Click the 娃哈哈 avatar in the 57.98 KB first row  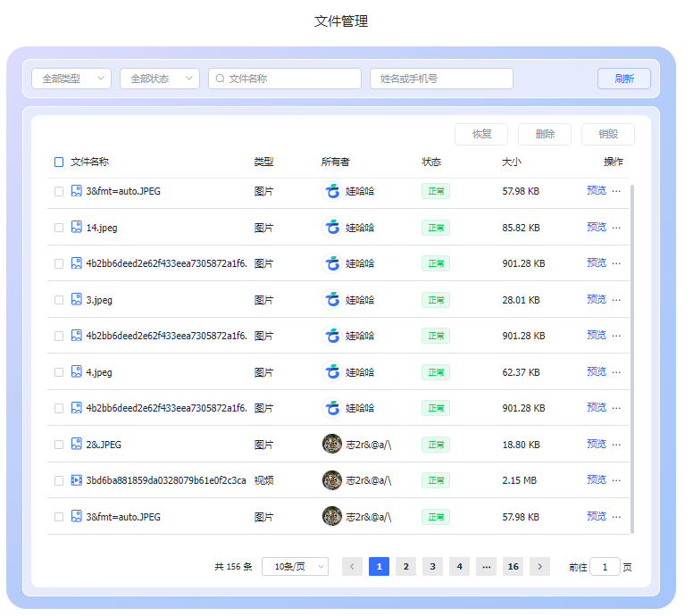point(332,191)
